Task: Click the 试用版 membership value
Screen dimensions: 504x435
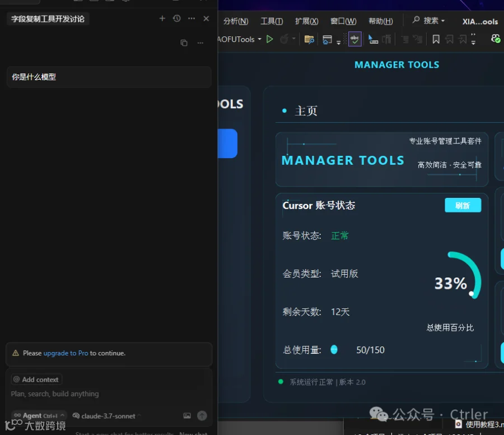Action: tap(344, 274)
